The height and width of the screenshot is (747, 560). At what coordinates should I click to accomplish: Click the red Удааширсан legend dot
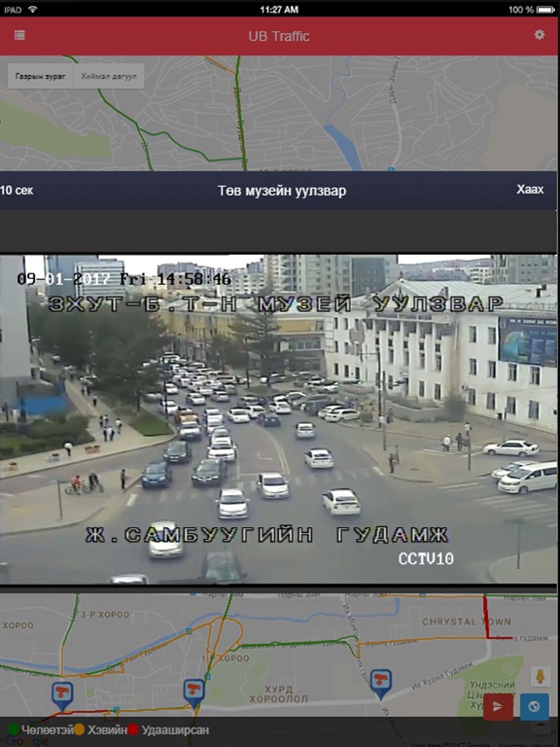click(133, 729)
